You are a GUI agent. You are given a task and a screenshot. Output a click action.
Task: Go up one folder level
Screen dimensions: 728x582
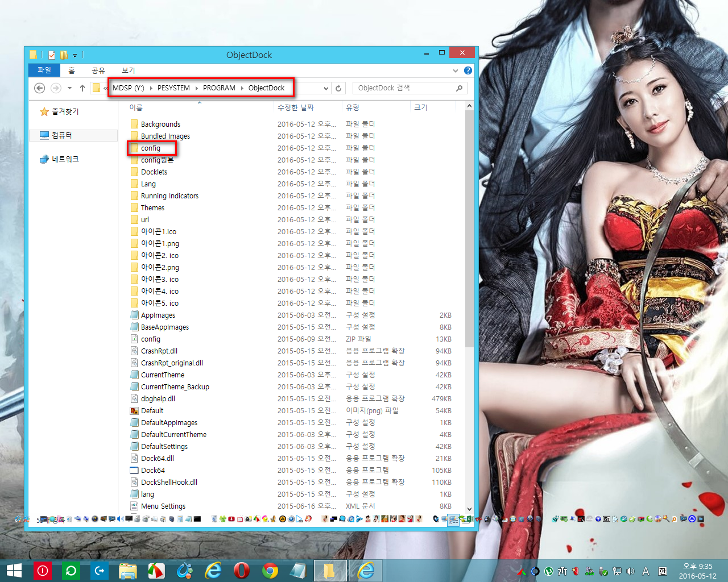(x=82, y=88)
